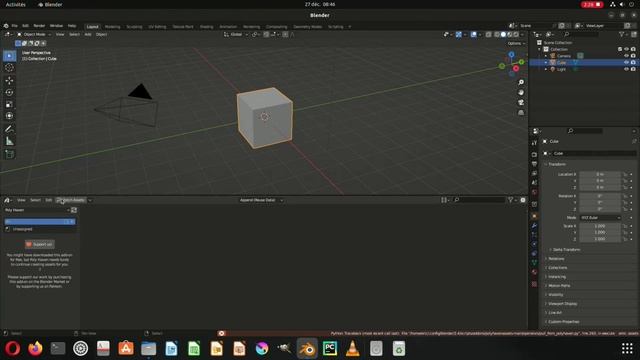Select the Cursor tool in viewport toolbar

tap(9, 68)
